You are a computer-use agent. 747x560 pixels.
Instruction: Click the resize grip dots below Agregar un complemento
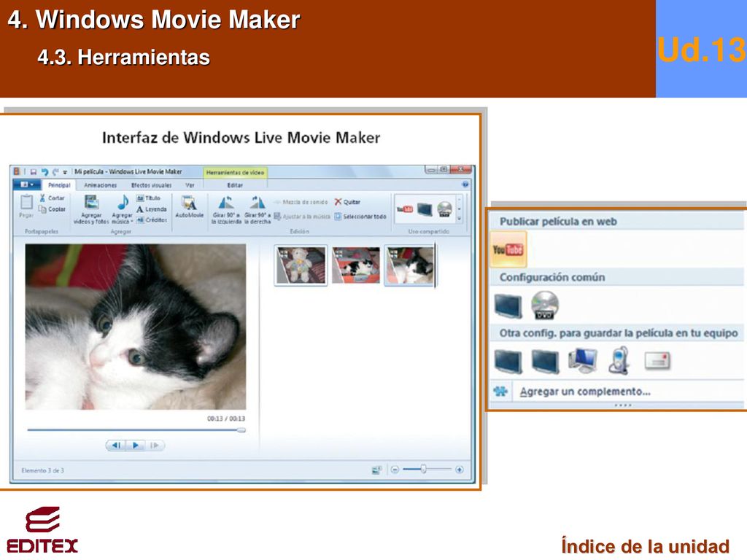[x=623, y=405]
